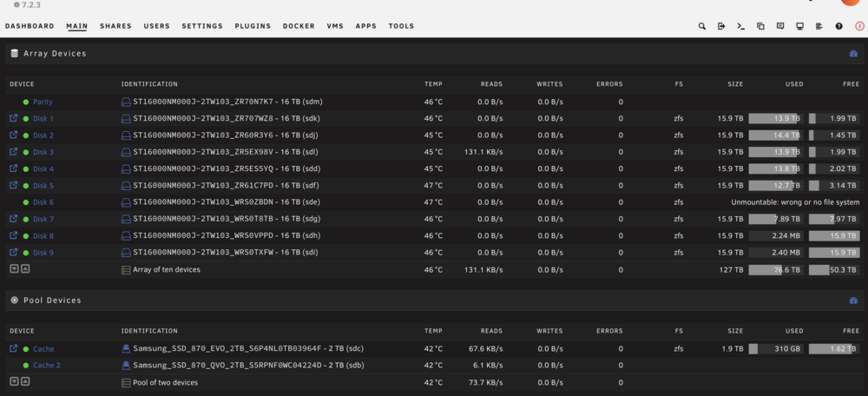Open the system log icon

point(819,26)
